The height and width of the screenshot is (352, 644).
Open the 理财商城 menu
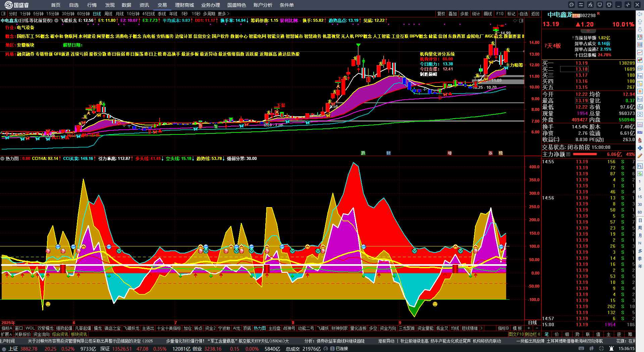click(x=184, y=5)
